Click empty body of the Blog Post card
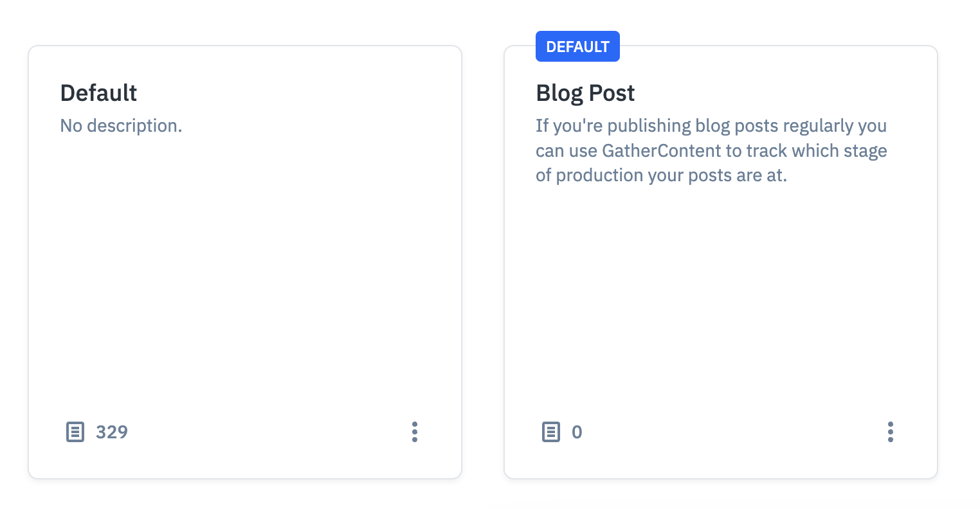This screenshot has width=980, height=509. point(720,289)
